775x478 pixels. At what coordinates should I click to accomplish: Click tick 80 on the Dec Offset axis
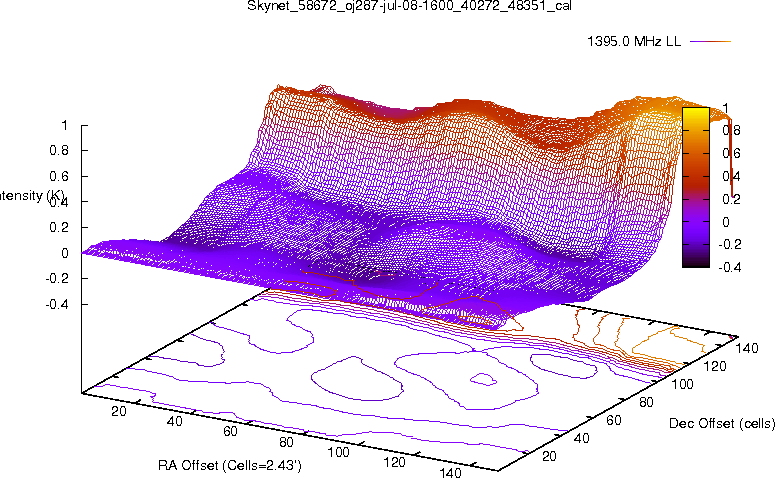pos(646,402)
